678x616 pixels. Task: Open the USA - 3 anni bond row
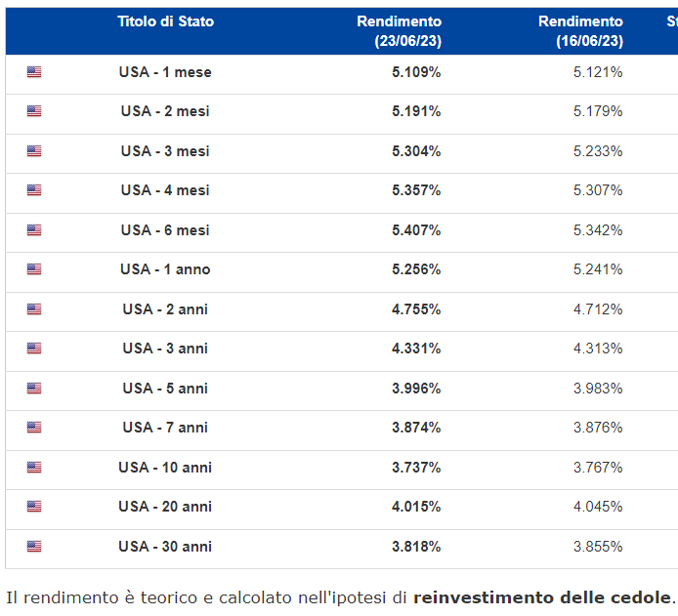point(165,349)
